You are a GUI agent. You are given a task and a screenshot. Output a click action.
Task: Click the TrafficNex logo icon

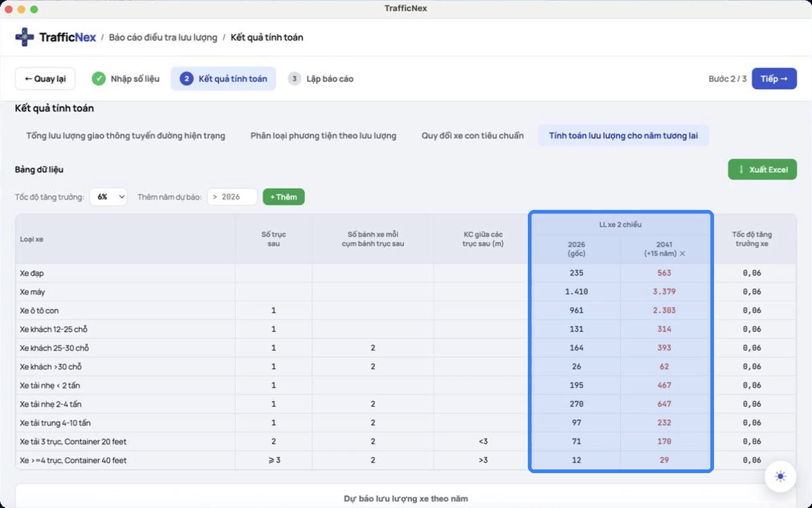24,37
